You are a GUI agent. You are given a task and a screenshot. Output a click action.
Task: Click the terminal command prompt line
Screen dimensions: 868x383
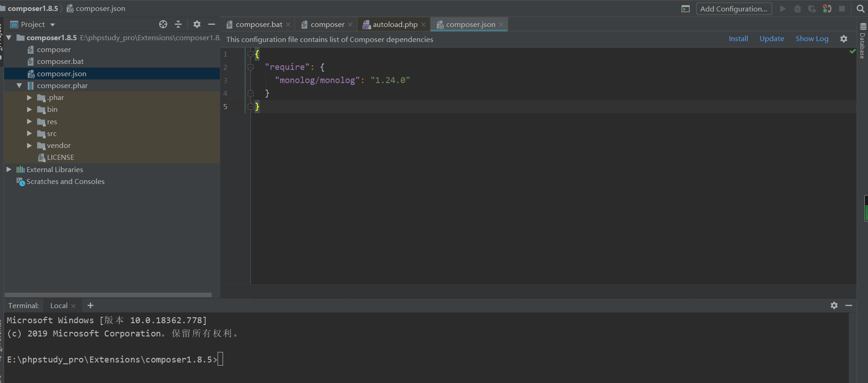click(x=114, y=360)
